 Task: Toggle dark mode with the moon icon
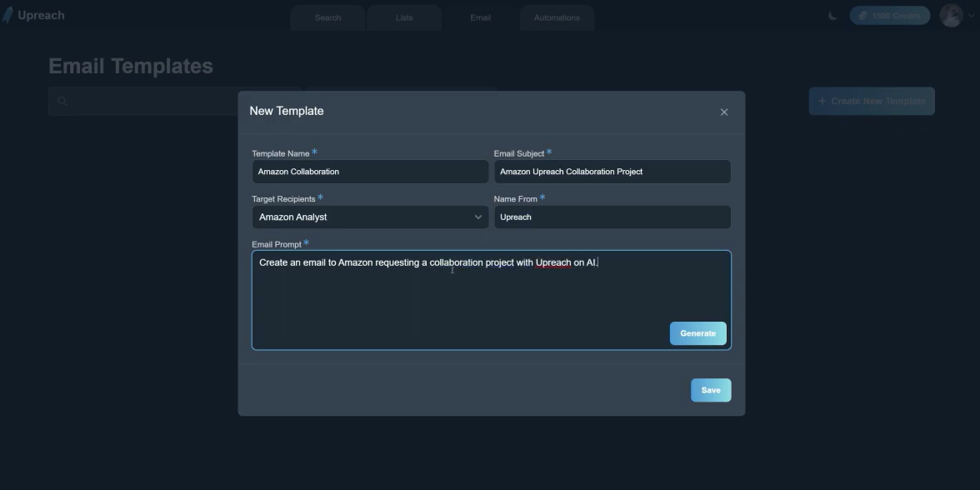(832, 16)
